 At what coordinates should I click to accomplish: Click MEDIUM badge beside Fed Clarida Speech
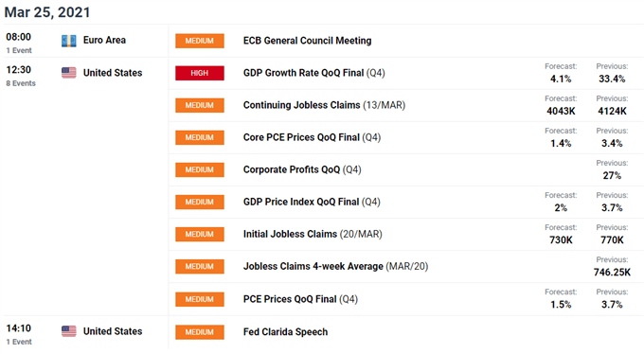click(200, 332)
